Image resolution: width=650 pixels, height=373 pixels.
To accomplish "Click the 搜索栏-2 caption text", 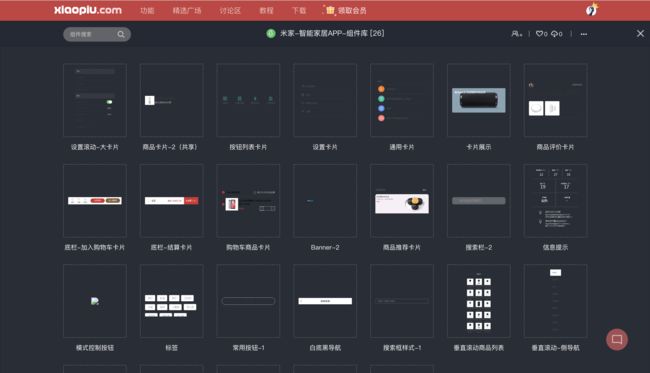I will (x=479, y=247).
